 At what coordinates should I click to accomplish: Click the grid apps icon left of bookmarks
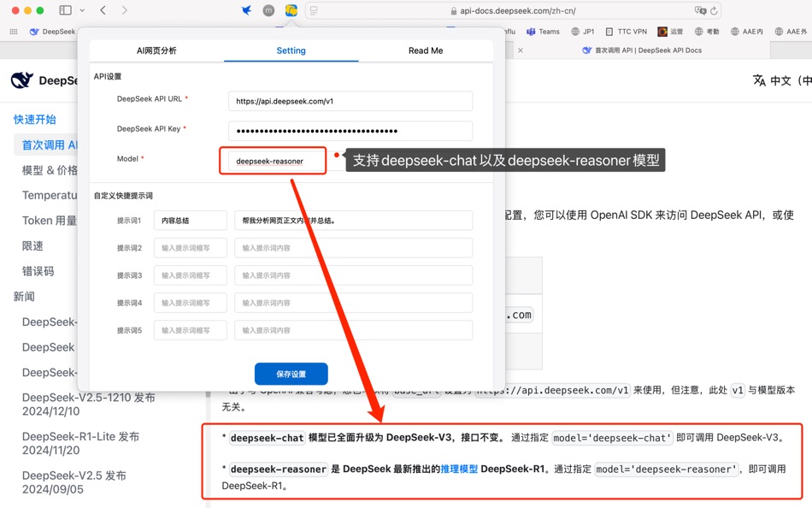(x=14, y=31)
